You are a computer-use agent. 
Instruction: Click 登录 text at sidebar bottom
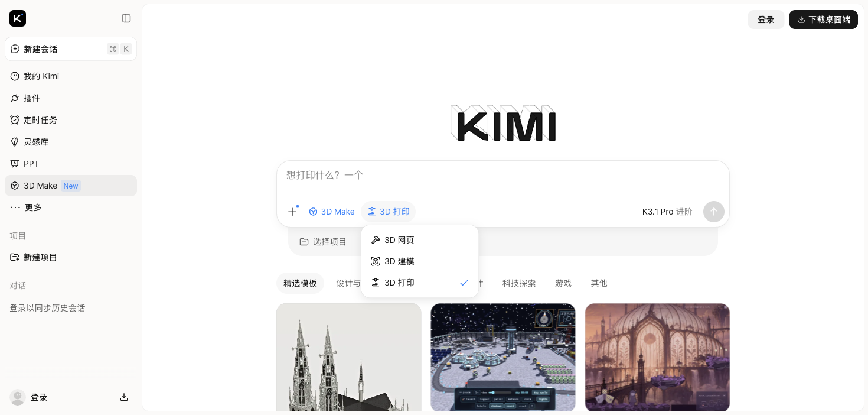[39, 397]
